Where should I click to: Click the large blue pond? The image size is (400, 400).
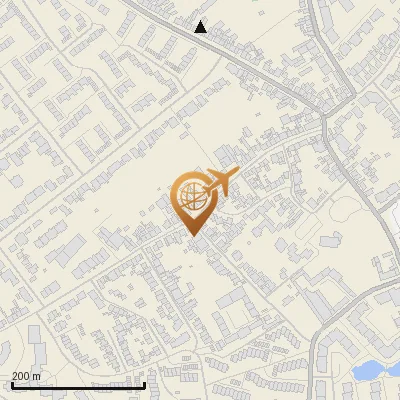tap(368, 370)
